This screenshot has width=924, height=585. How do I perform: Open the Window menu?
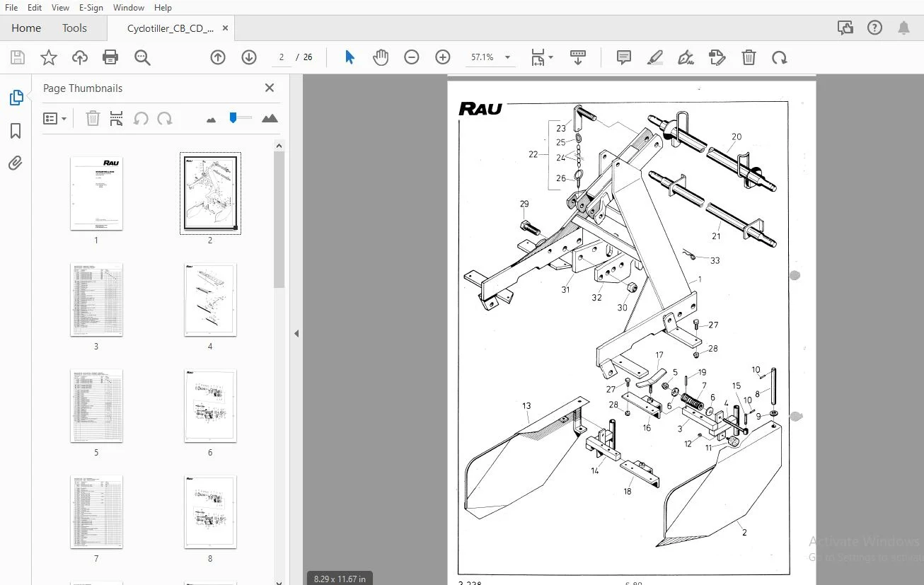click(129, 8)
